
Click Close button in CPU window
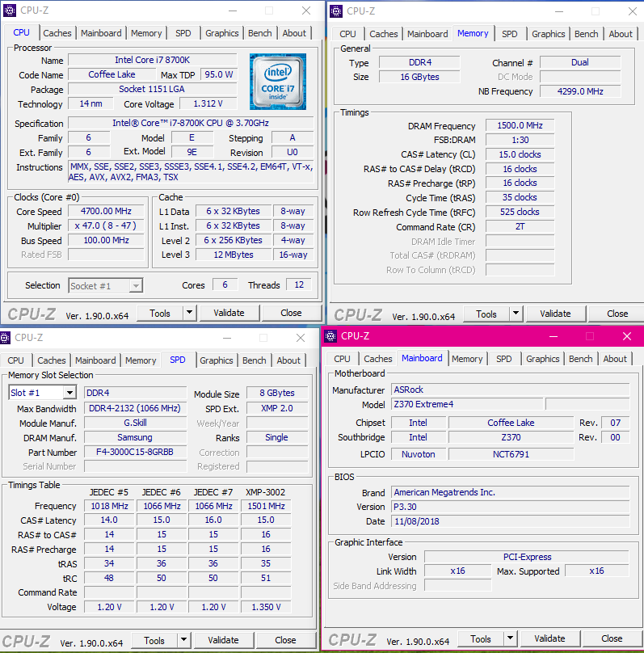[291, 313]
